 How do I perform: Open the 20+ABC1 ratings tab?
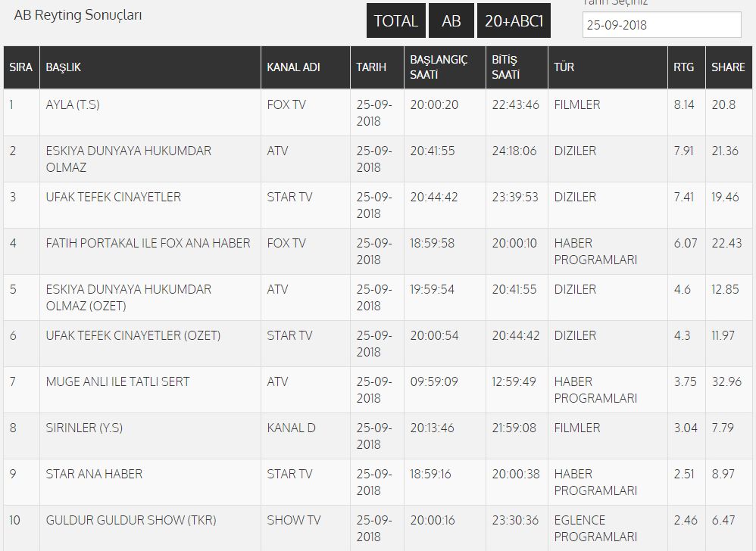tap(514, 20)
